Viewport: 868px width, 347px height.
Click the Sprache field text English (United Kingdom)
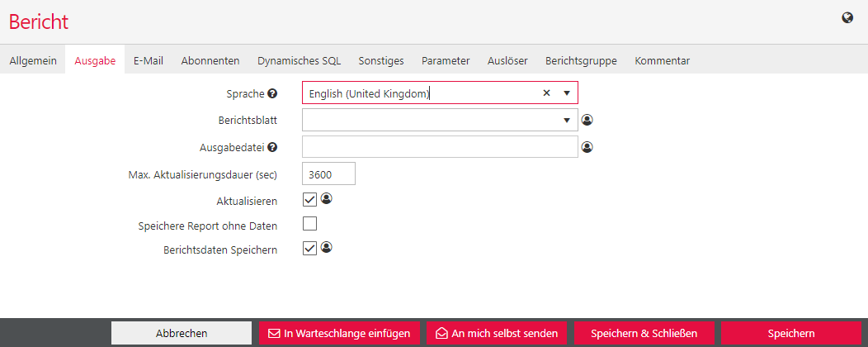point(370,93)
